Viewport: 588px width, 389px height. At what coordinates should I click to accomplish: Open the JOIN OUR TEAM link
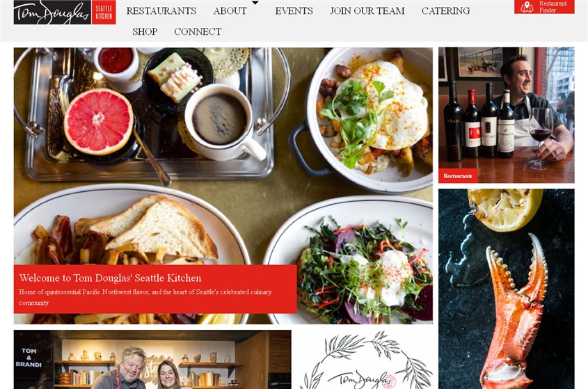pos(367,11)
